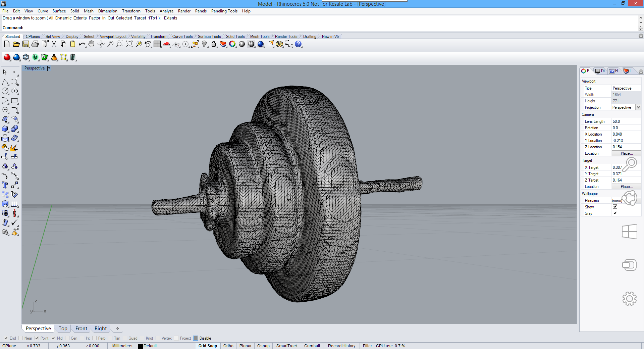Toggle the End osnap checkbox
The width and height of the screenshot is (644, 349).
6,338
